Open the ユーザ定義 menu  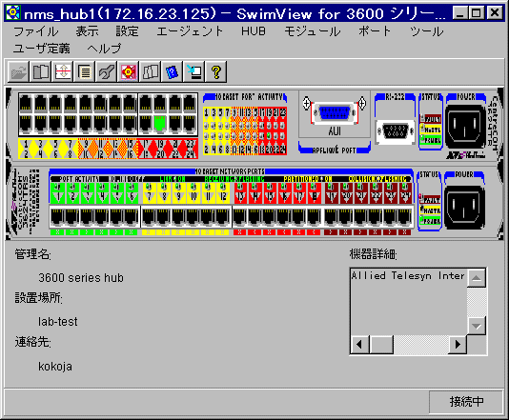42,49
